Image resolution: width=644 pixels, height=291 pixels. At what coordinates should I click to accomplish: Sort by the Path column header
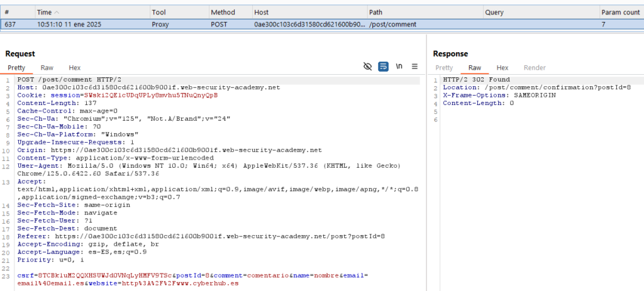425,13
